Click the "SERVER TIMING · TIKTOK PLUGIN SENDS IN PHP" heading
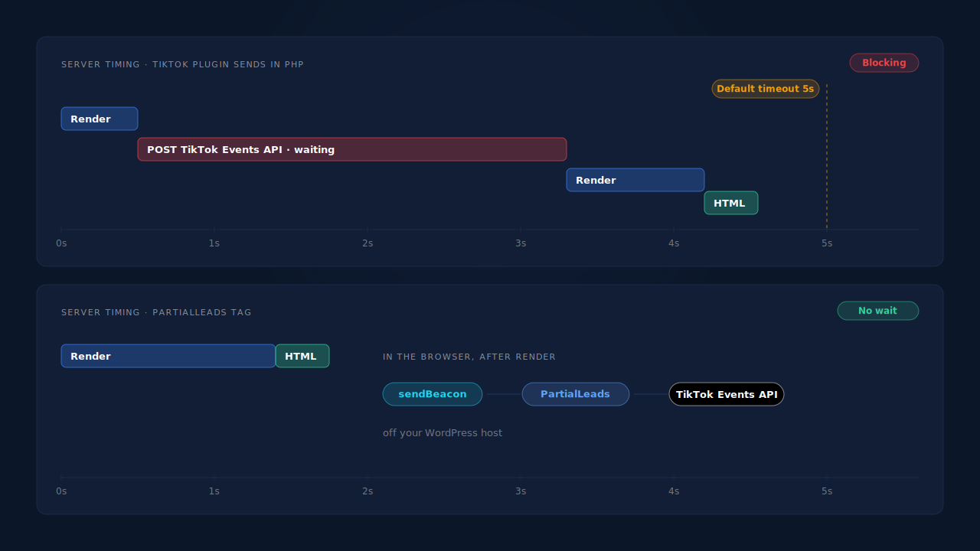 182,64
